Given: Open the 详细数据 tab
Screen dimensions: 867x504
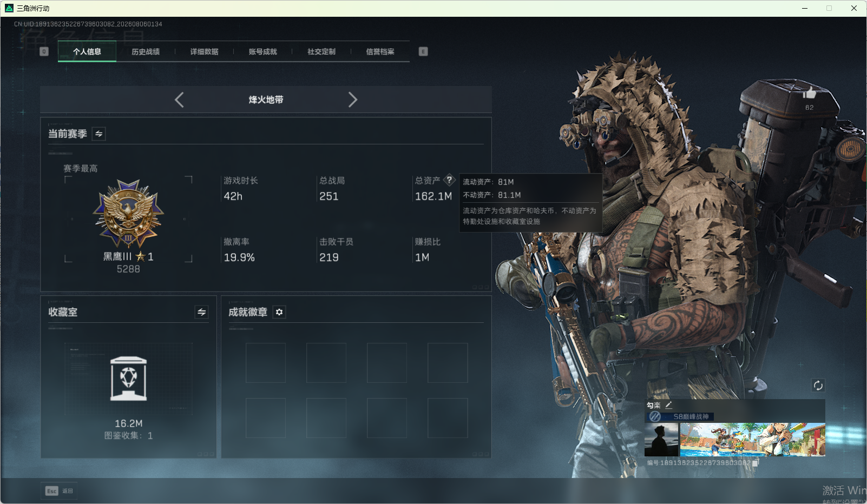Looking at the screenshot, I should pyautogui.click(x=204, y=52).
